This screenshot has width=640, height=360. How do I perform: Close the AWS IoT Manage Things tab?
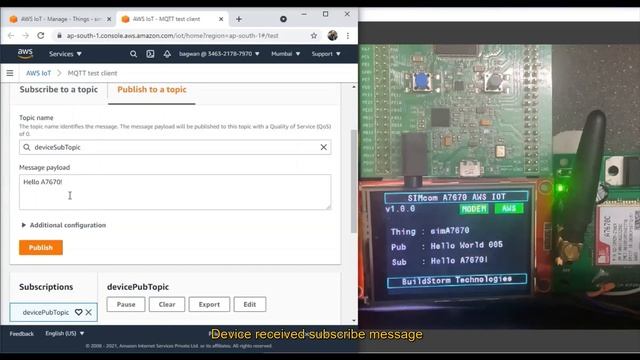[109, 19]
